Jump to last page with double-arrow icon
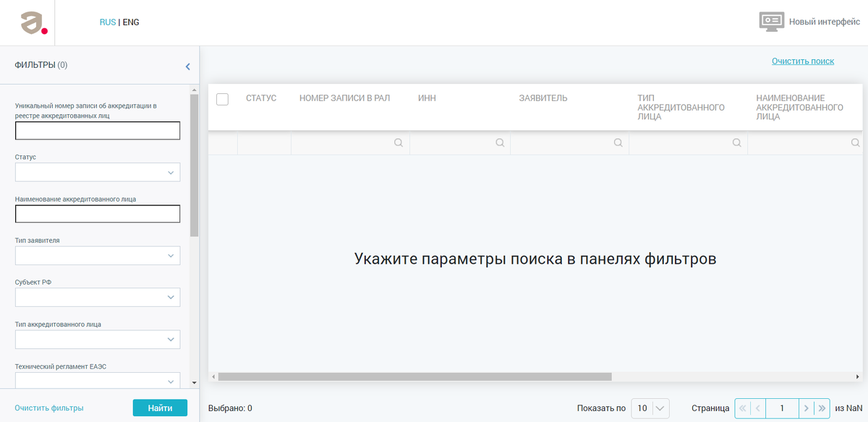Image resolution: width=868 pixels, height=422 pixels. point(823,408)
